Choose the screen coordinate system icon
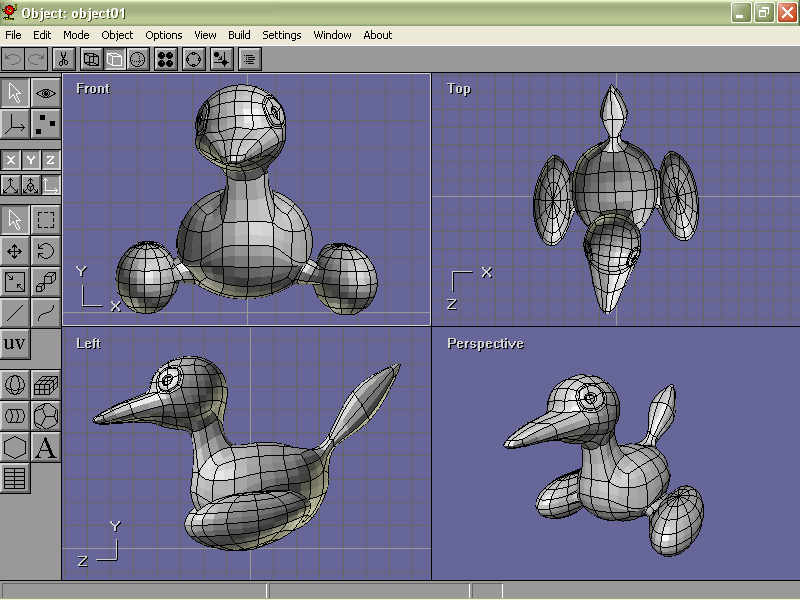 pos(51,185)
